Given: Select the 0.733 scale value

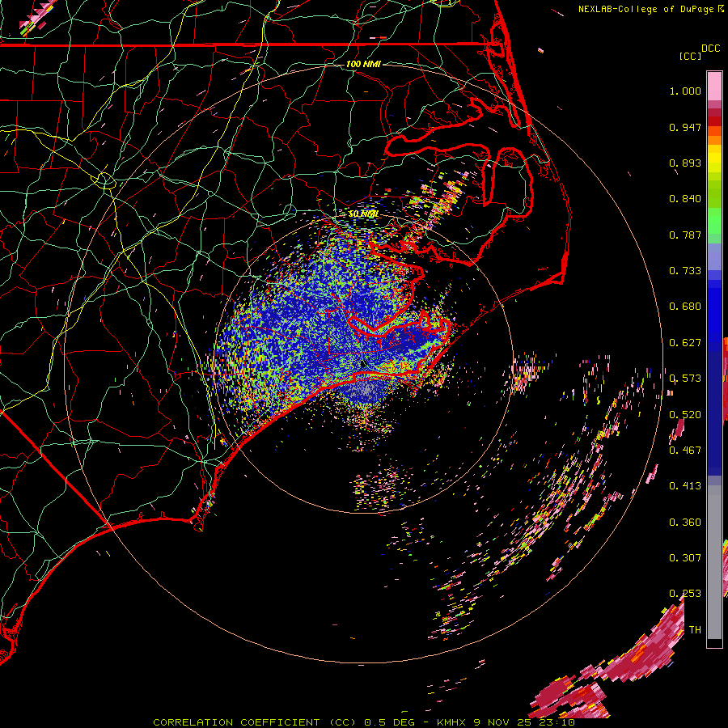Looking at the screenshot, I should coord(685,271).
